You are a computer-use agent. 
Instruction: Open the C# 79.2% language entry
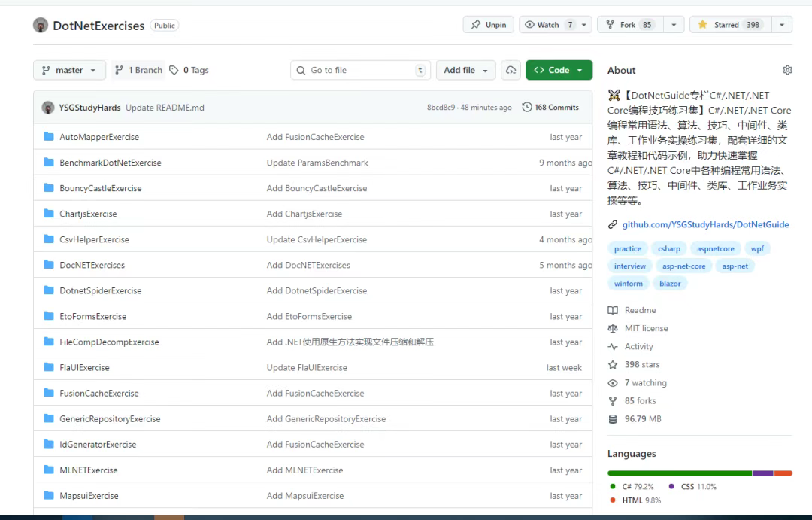(632, 486)
